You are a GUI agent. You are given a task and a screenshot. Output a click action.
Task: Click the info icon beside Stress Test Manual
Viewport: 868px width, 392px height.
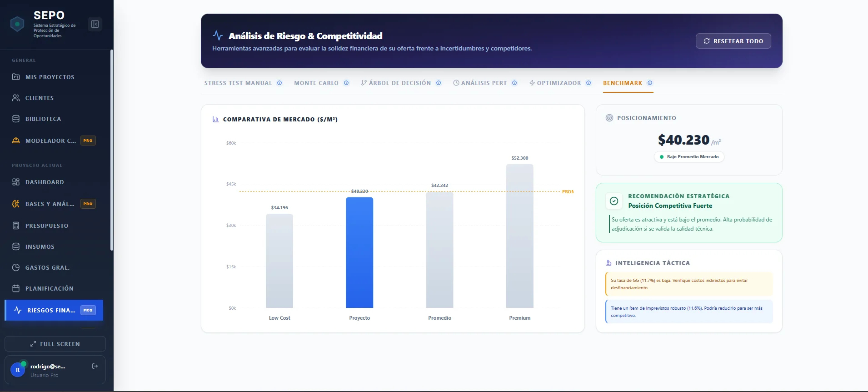point(279,83)
